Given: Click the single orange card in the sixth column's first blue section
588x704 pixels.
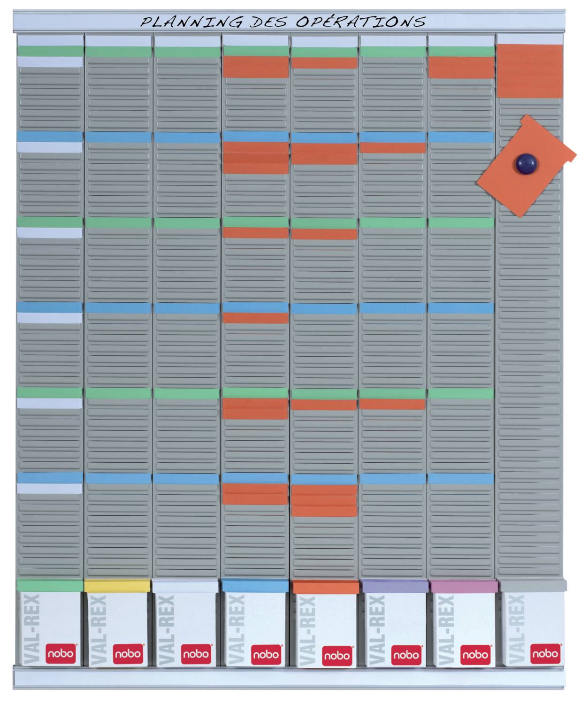Looking at the screenshot, I should pyautogui.click(x=393, y=148).
